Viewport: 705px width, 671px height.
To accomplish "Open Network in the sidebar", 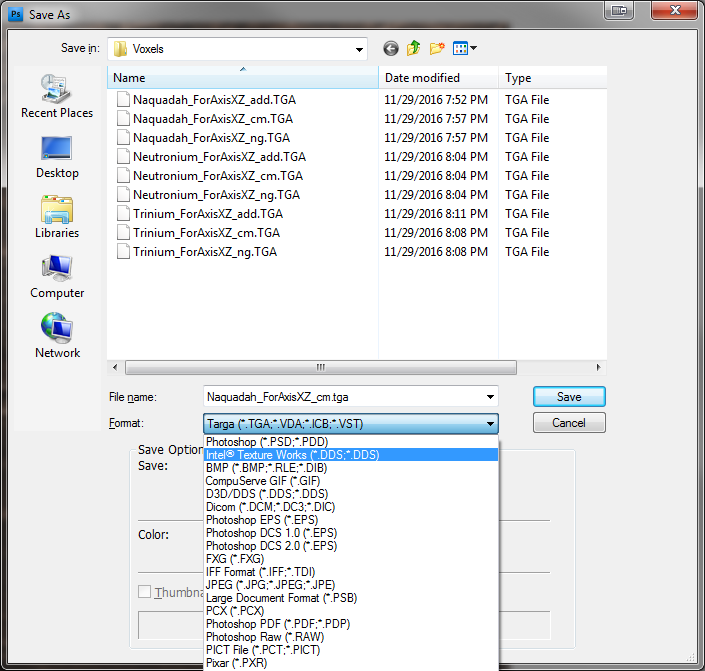I will pyautogui.click(x=57, y=336).
